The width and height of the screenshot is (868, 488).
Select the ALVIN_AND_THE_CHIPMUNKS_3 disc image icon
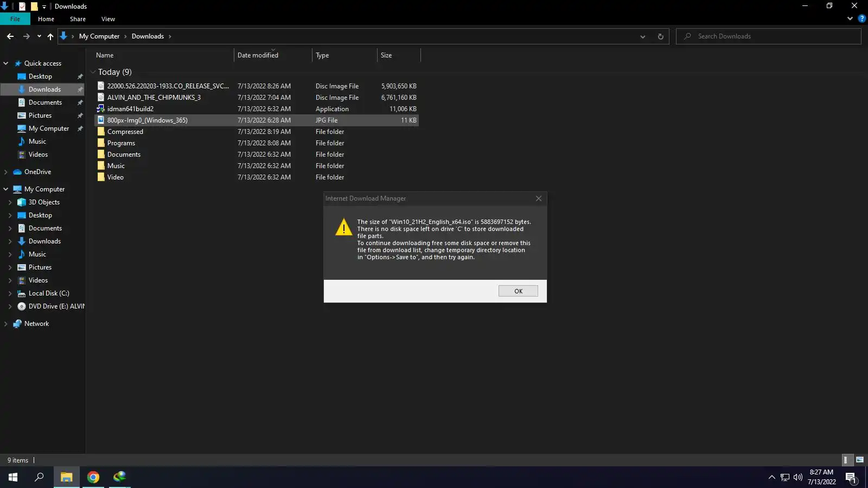point(101,97)
